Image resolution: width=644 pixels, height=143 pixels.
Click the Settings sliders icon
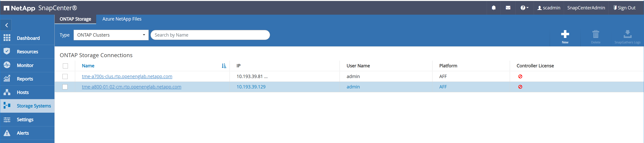tap(7, 120)
